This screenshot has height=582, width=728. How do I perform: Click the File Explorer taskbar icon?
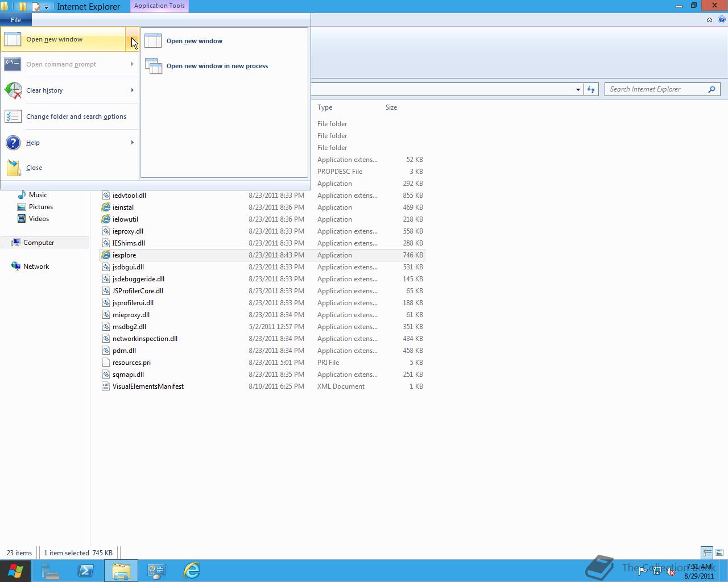tap(121, 571)
